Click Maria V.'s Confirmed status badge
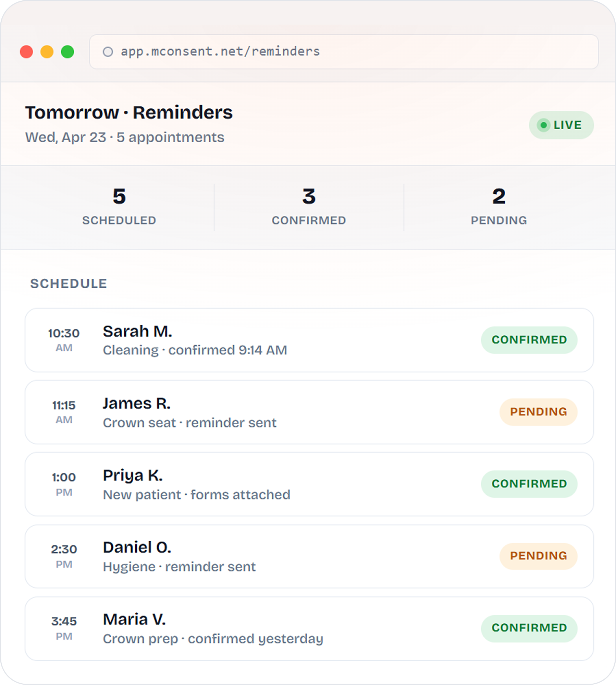Image resolution: width=616 pixels, height=685 pixels. pos(529,628)
